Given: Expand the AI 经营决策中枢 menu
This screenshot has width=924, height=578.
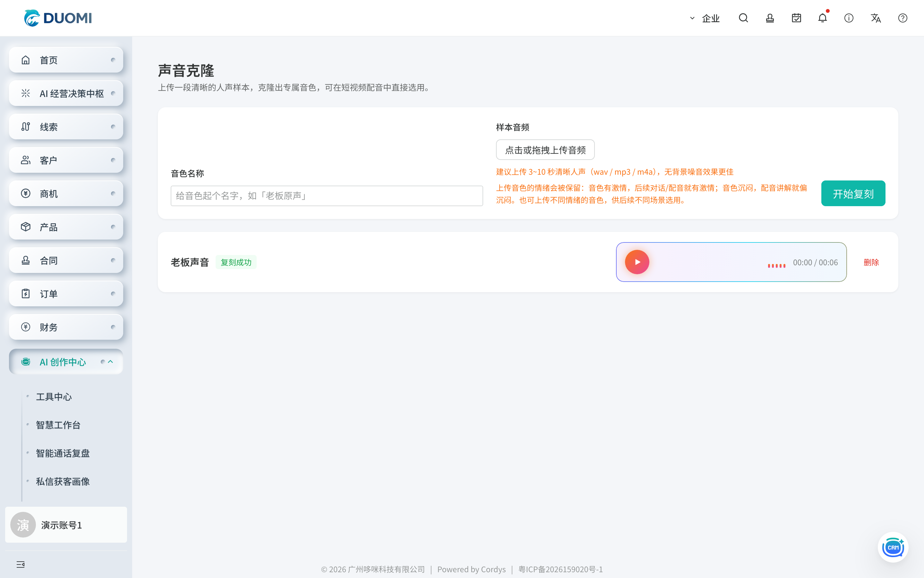Looking at the screenshot, I should [x=66, y=93].
